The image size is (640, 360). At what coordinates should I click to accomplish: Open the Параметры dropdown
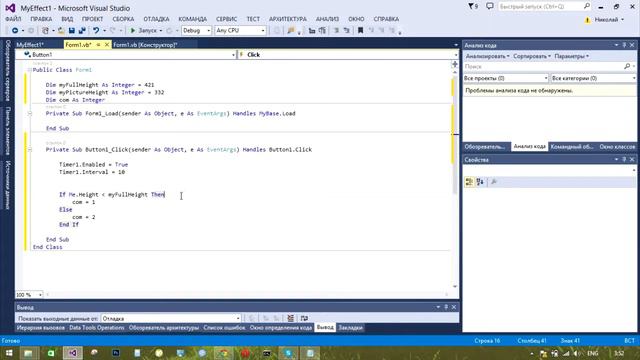(571, 56)
